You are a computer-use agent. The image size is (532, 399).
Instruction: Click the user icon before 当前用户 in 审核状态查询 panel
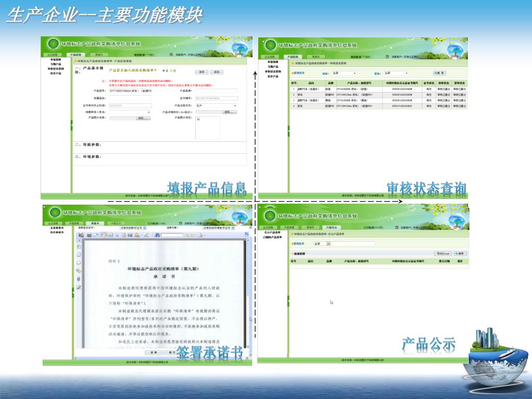387,57
